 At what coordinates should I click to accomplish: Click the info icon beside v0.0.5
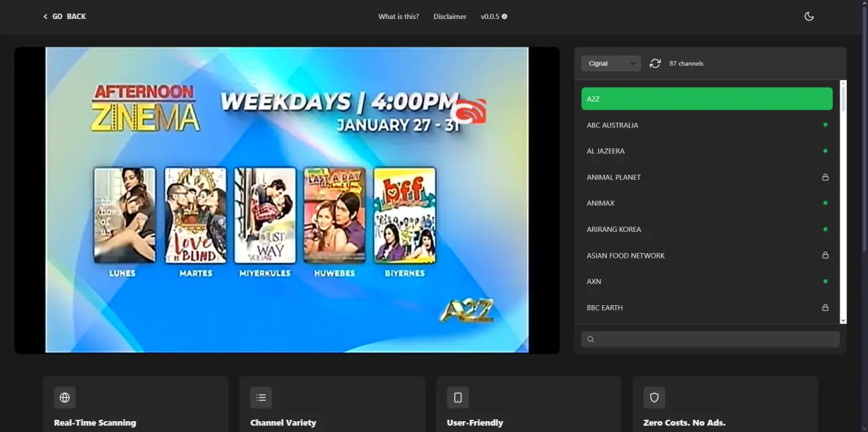pyautogui.click(x=505, y=16)
